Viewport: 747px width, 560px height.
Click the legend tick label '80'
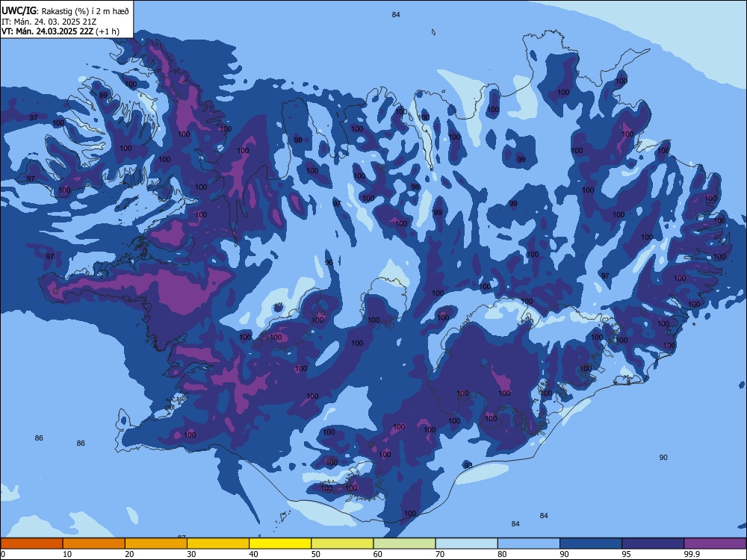502,554
